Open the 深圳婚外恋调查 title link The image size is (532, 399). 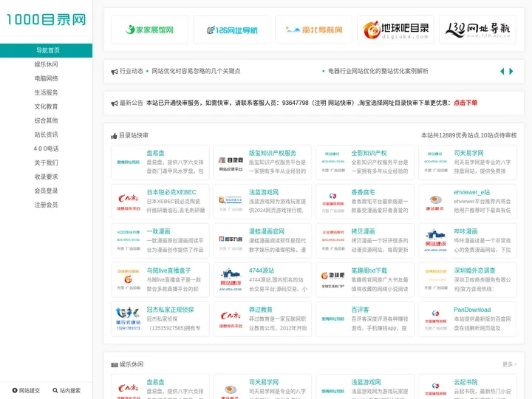pyautogui.click(x=474, y=270)
